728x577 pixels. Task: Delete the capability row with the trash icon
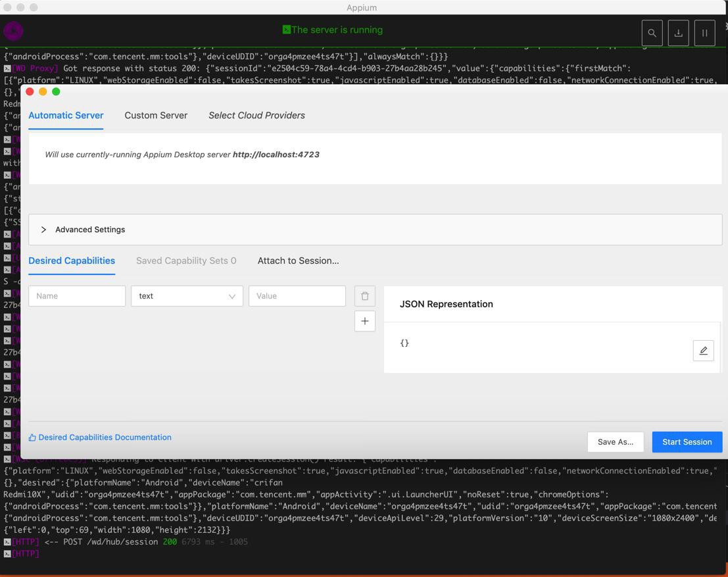(x=365, y=296)
